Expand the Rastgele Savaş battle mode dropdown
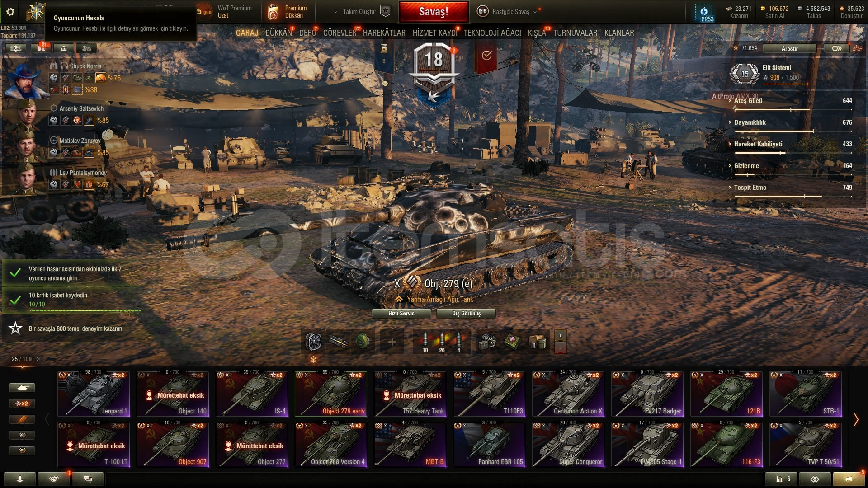This screenshot has width=868, height=488. (535, 12)
